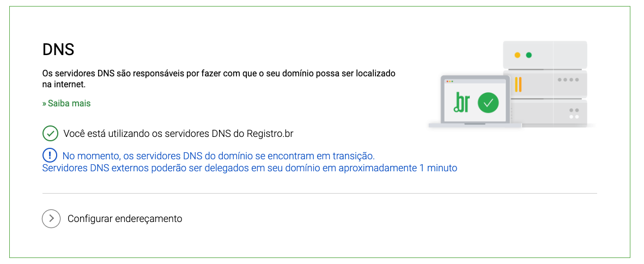Screen dimensions: 644x264
Task: Click the top server unit illustration
Action: point(545,55)
